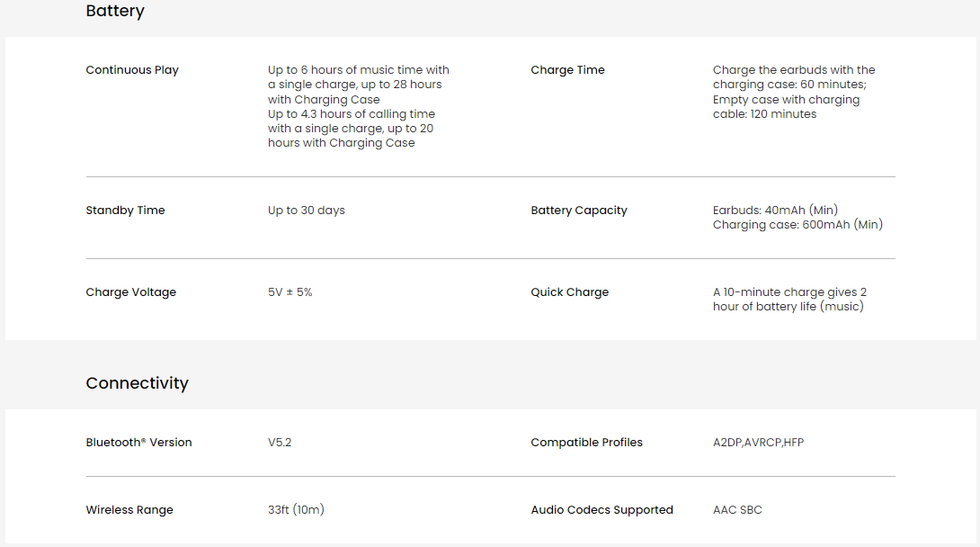Click the Bluetooth Version label
Viewport: 980px width, 547px height.
pyautogui.click(x=138, y=443)
